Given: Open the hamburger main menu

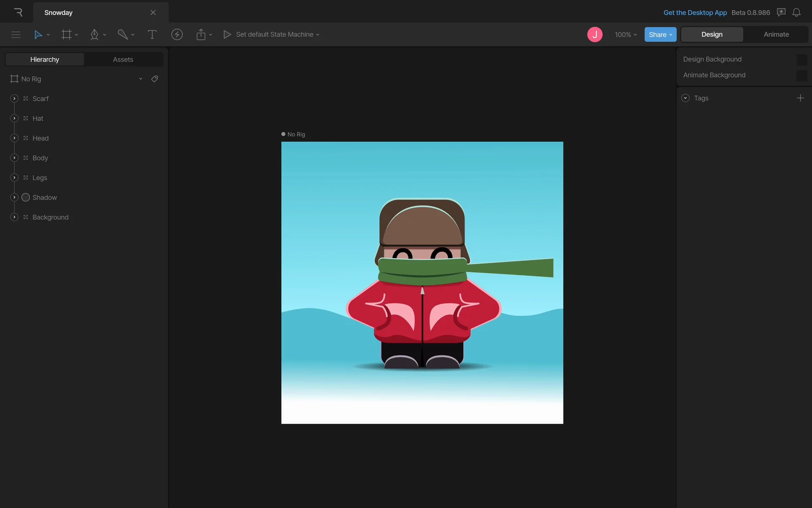Looking at the screenshot, I should pyautogui.click(x=16, y=35).
